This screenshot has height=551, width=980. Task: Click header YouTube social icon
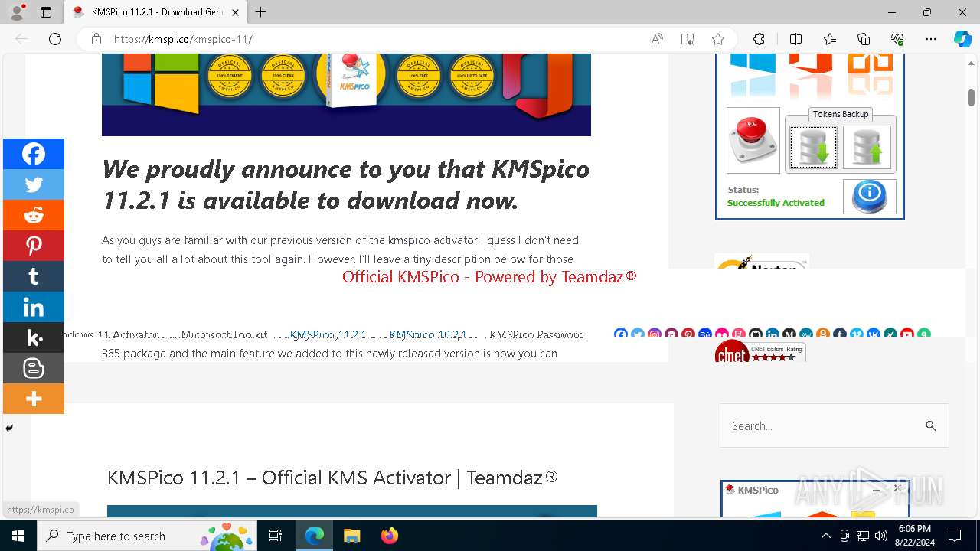[x=907, y=334]
